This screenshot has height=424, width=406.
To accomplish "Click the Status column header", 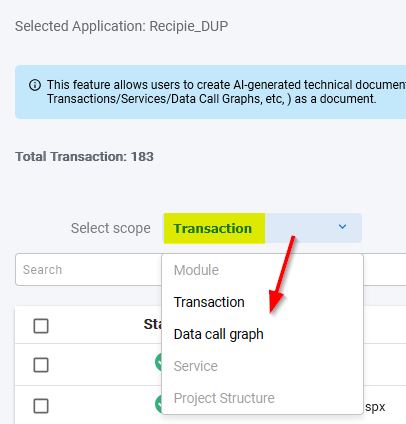I will 153,324.
